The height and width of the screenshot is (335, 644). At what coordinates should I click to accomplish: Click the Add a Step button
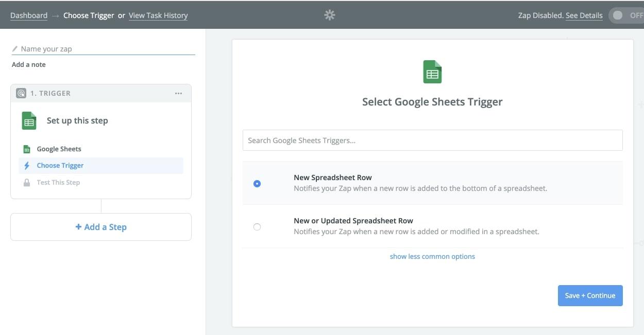pos(101,227)
